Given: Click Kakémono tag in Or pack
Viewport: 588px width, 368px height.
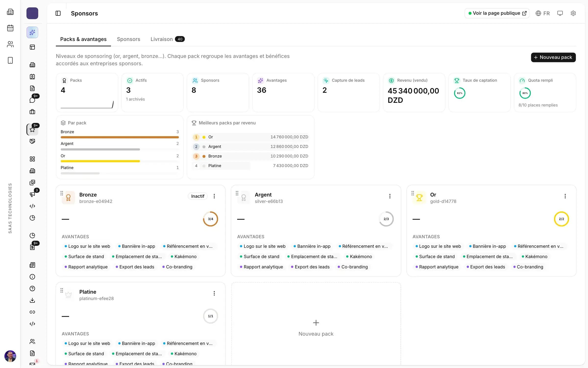Looking at the screenshot, I should (x=535, y=256).
